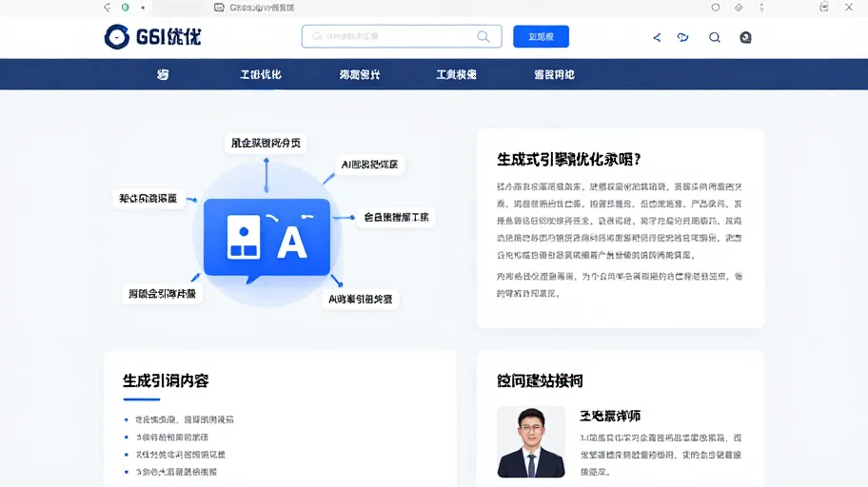Viewport: 868px width, 487px height.
Task: Click the central blue chat bubble illustration
Action: pyautogui.click(x=266, y=240)
